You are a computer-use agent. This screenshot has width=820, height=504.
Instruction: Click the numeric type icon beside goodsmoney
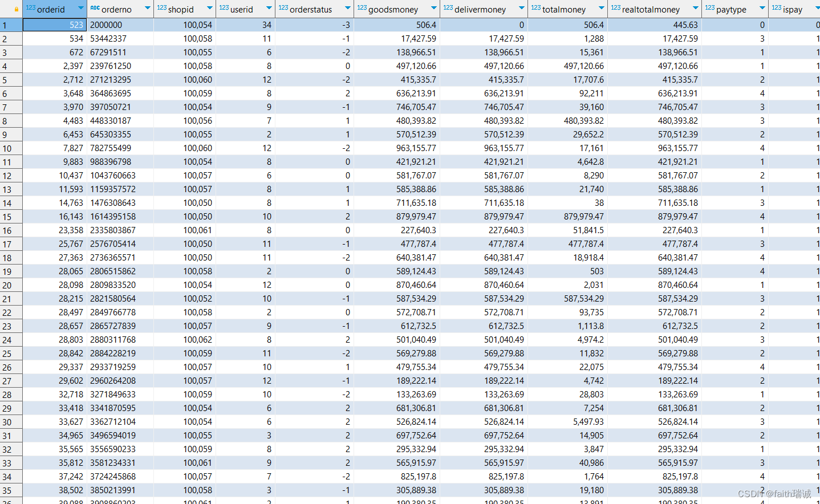pyautogui.click(x=362, y=8)
